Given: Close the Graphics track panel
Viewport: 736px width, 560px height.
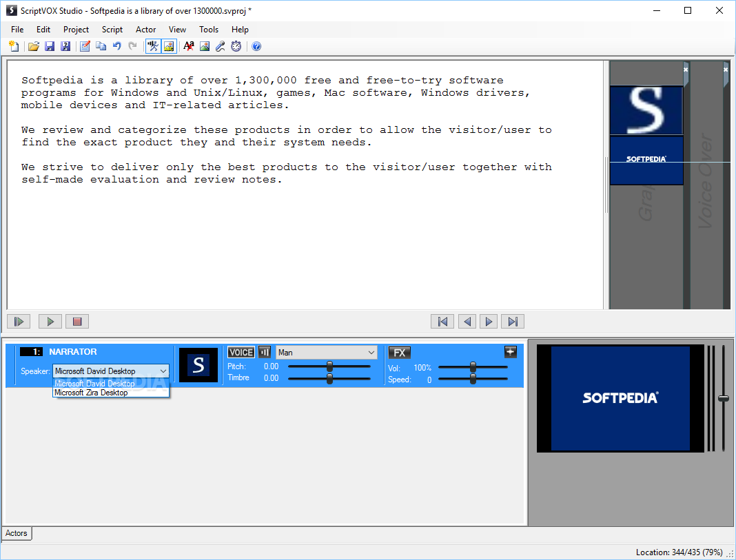Looking at the screenshot, I should (x=686, y=70).
